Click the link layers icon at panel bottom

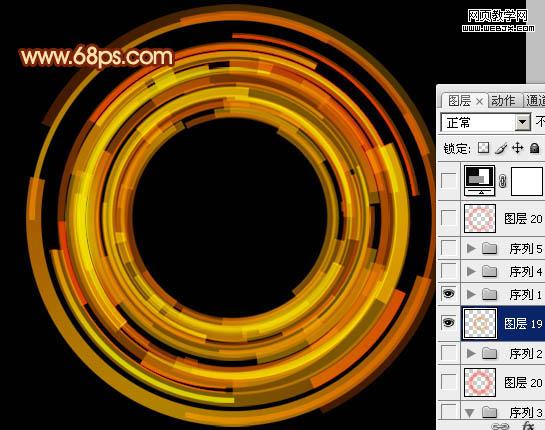(501, 426)
